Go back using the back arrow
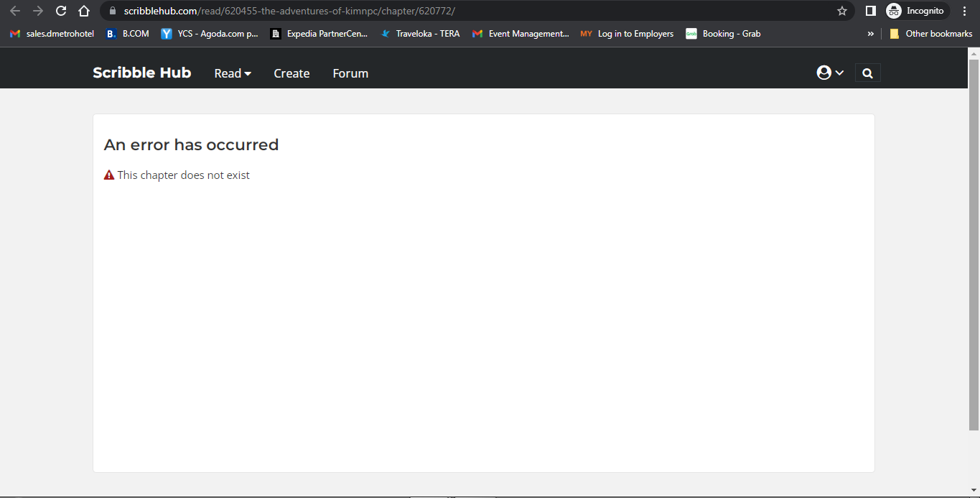Viewport: 980px width, 498px height. coord(15,11)
